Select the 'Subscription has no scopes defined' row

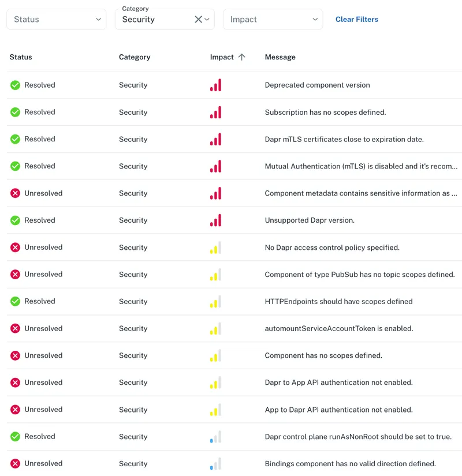pyautogui.click(x=325, y=113)
